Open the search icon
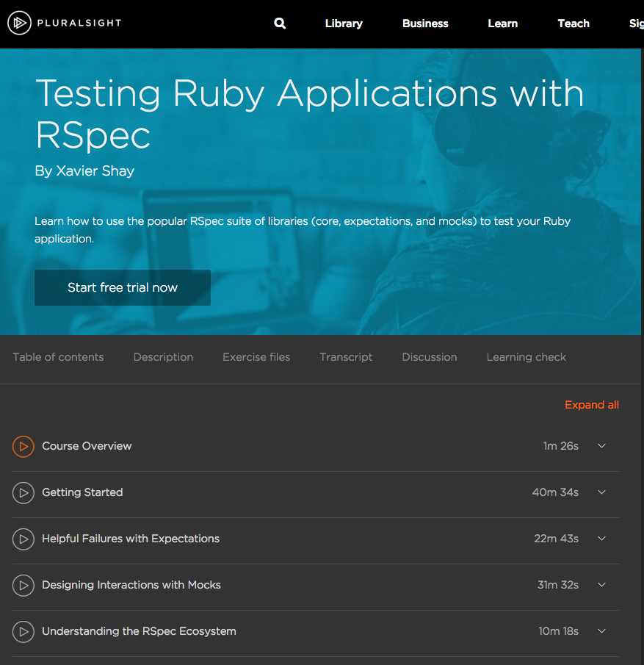 [280, 23]
